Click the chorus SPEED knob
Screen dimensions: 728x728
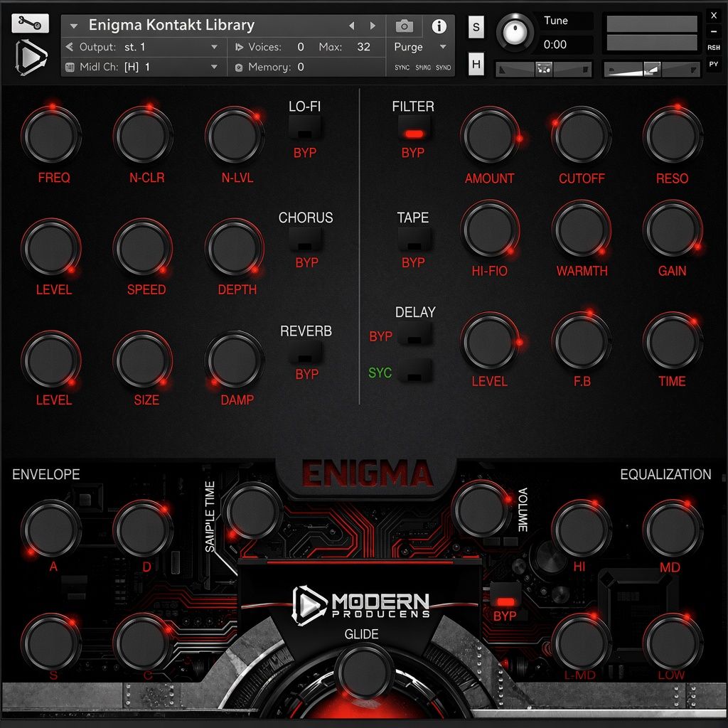143,248
